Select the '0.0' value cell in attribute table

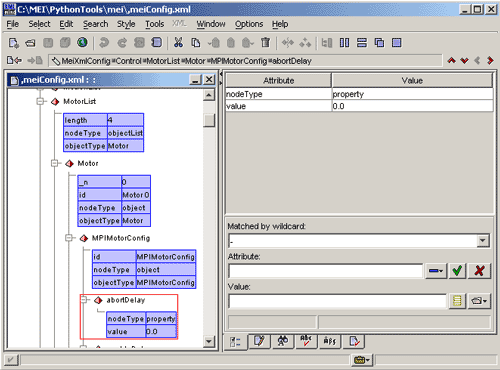tap(412, 106)
